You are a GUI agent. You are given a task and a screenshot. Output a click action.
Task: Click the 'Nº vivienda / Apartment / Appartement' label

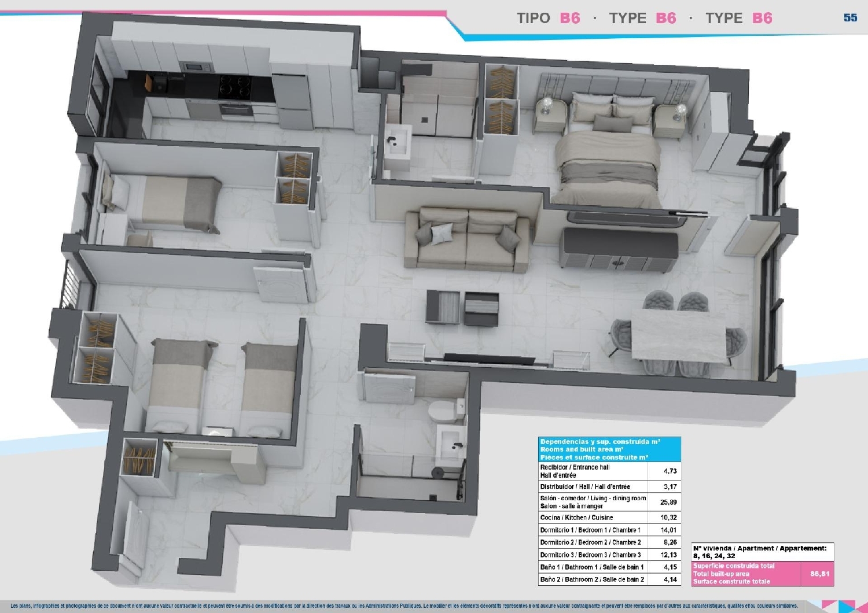coord(760,548)
